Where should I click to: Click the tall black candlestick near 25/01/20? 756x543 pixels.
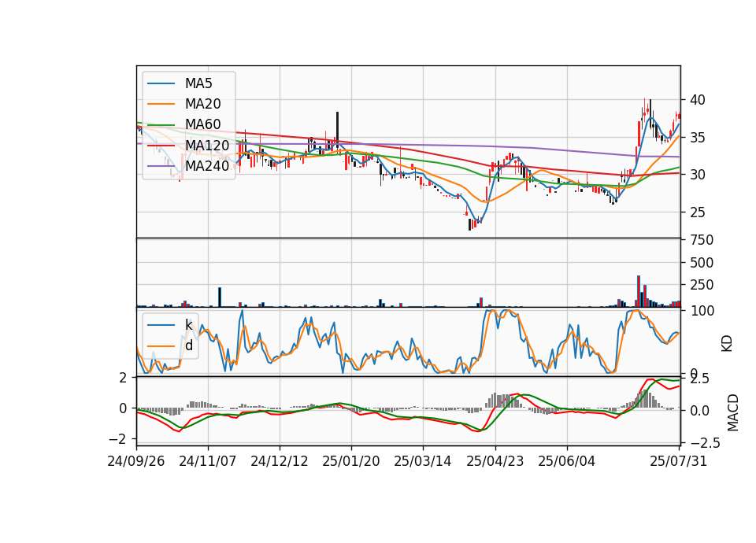338,128
